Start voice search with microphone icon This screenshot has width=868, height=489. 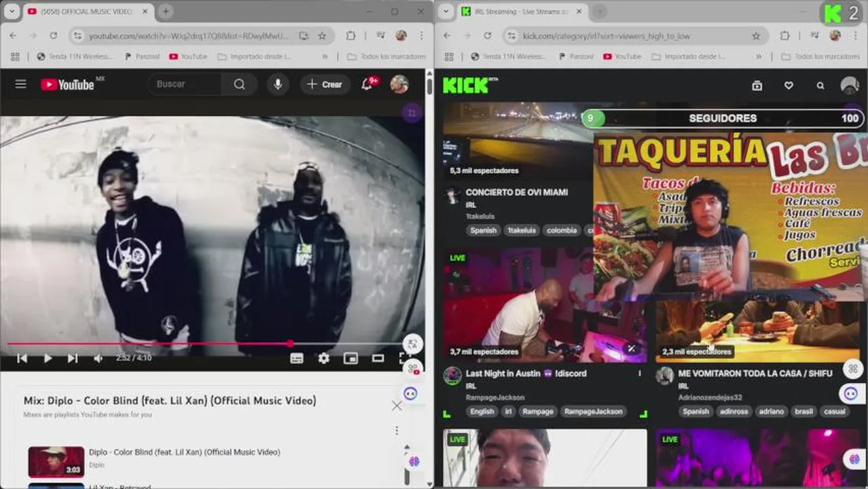tap(278, 84)
